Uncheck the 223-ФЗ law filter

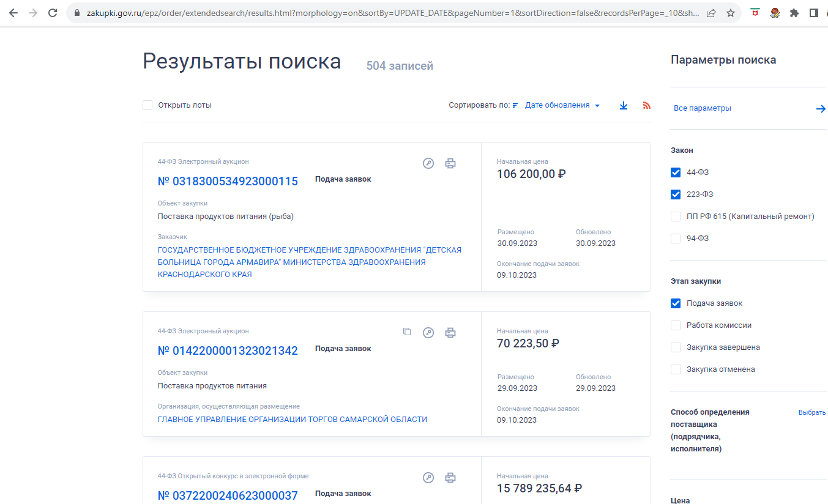pyautogui.click(x=676, y=195)
